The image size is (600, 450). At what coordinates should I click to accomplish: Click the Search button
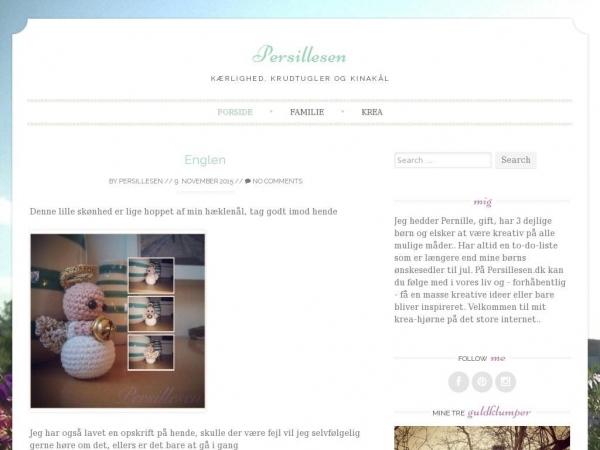516,160
